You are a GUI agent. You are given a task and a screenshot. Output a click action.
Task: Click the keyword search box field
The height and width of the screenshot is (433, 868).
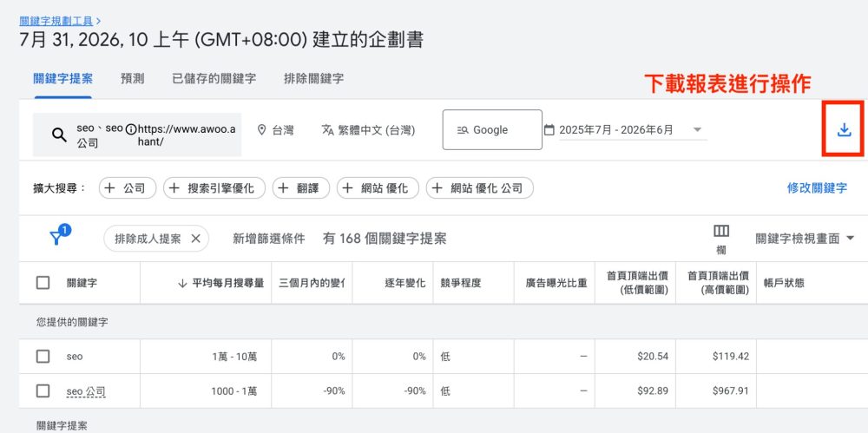point(137,134)
